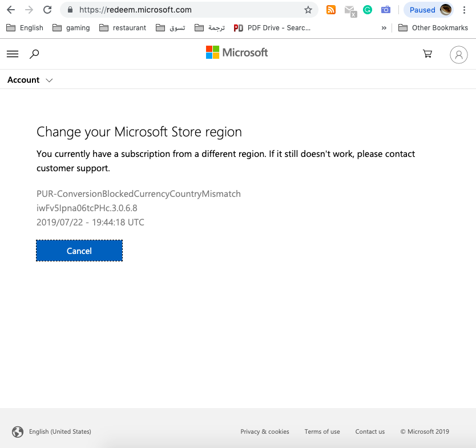The height and width of the screenshot is (448, 476).
Task: Open the shopping cart
Action: (427, 54)
